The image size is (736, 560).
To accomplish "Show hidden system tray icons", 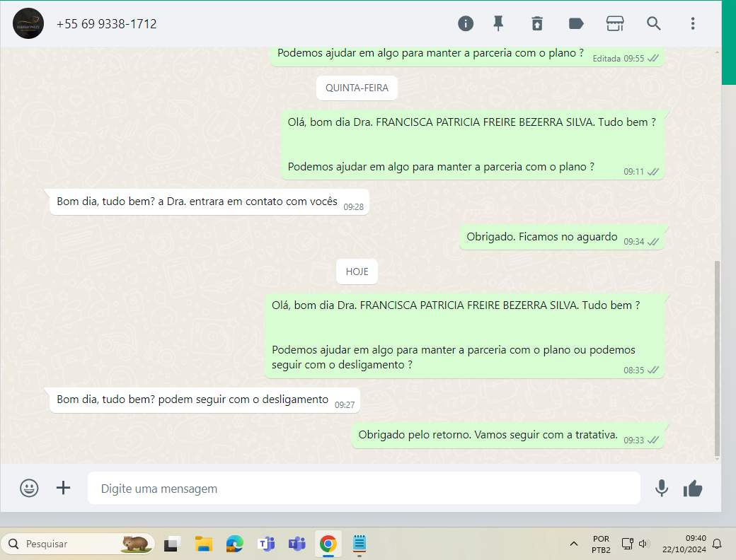I will pyautogui.click(x=573, y=544).
